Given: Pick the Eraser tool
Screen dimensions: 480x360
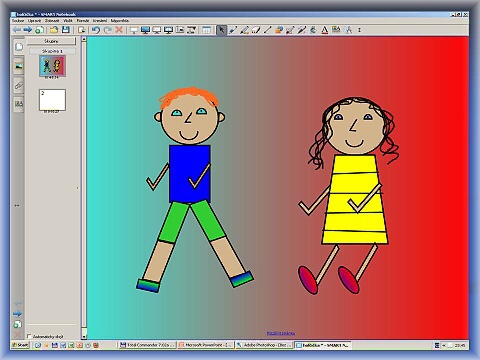Looking at the screenshot, I should coord(256,30).
